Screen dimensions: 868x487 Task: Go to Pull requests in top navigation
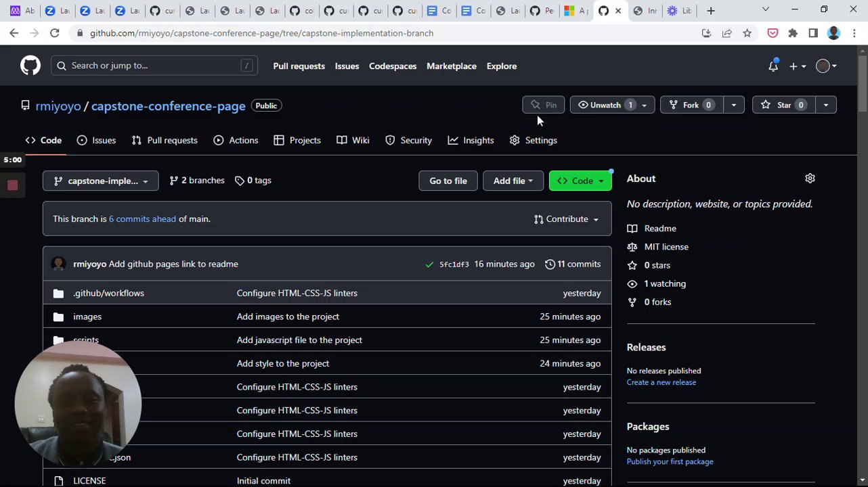click(x=299, y=66)
